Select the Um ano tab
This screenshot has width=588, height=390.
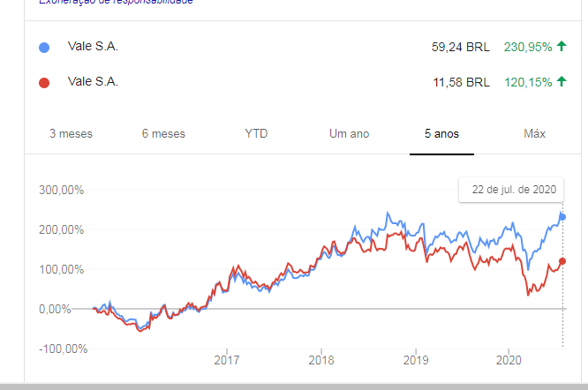coord(349,134)
